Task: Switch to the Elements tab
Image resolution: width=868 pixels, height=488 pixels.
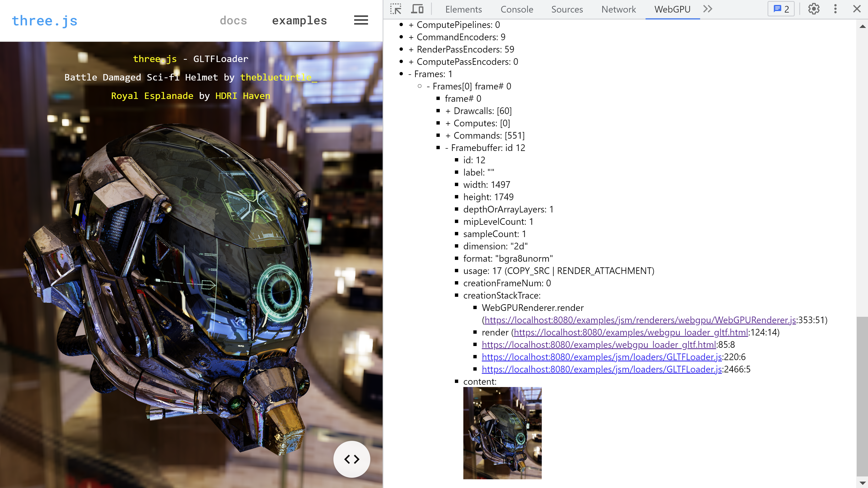Action: tap(463, 9)
